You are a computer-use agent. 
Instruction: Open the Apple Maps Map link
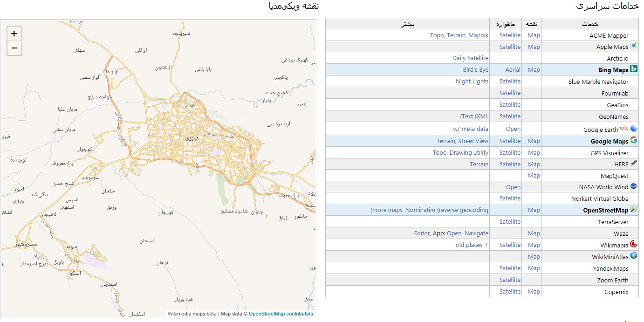pyautogui.click(x=534, y=47)
